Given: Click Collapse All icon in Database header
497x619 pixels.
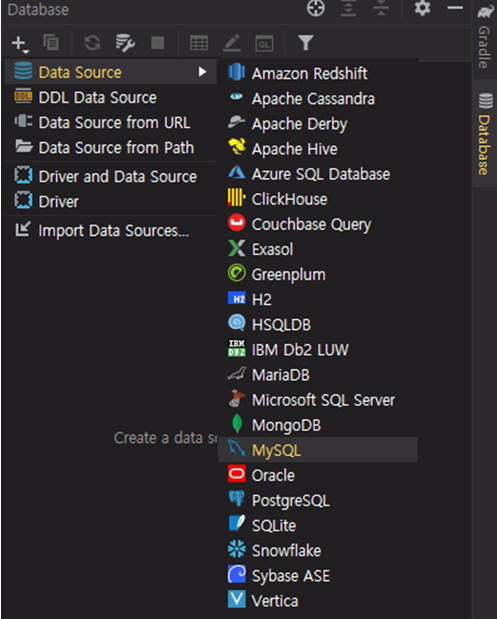Looking at the screenshot, I should click(381, 8).
